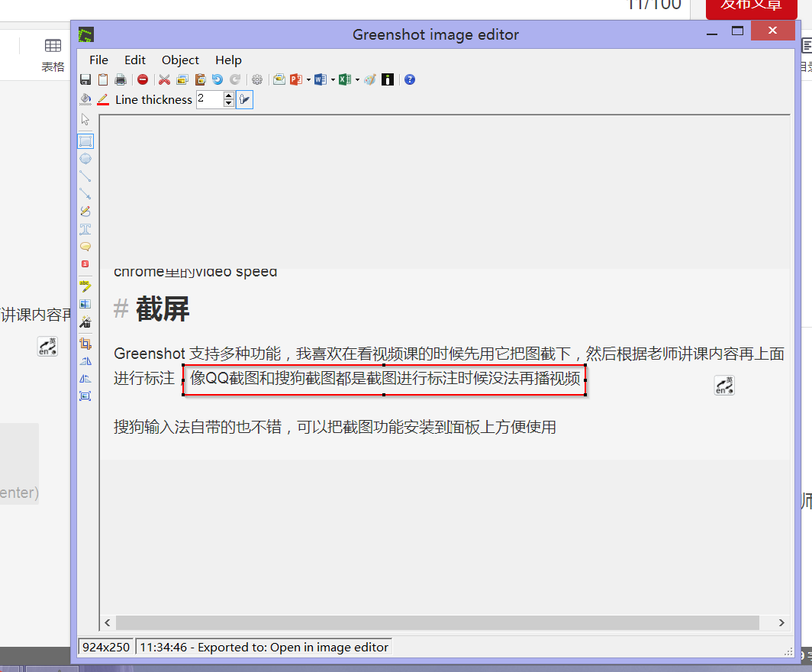This screenshot has height=672, width=812.
Task: Open Help via blue question mark icon
Action: [x=410, y=79]
